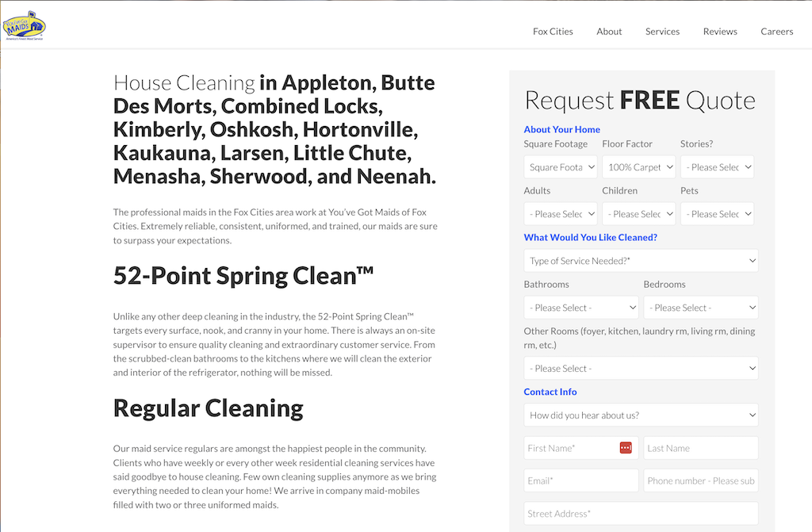Screen dimensions: 812x532
Task: Select a value in the Children dropdown
Action: (639, 213)
